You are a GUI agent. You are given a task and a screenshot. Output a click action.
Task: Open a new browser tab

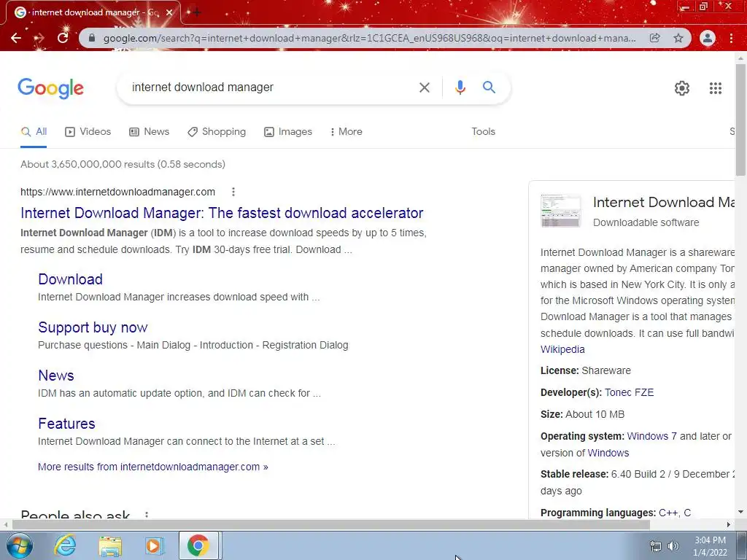click(197, 12)
